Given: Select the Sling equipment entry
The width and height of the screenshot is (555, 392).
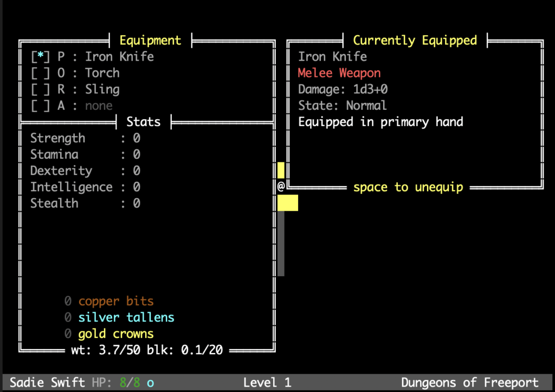Looking at the screenshot, I should click(102, 89).
